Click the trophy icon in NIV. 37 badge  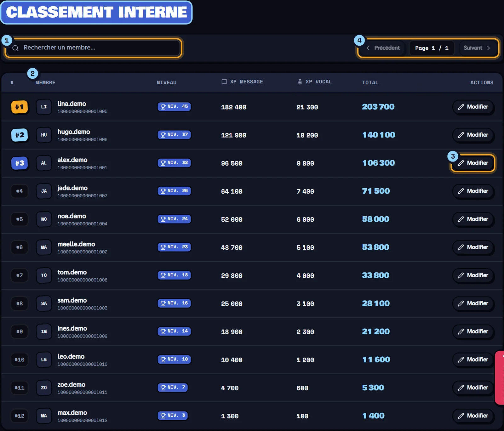point(163,135)
